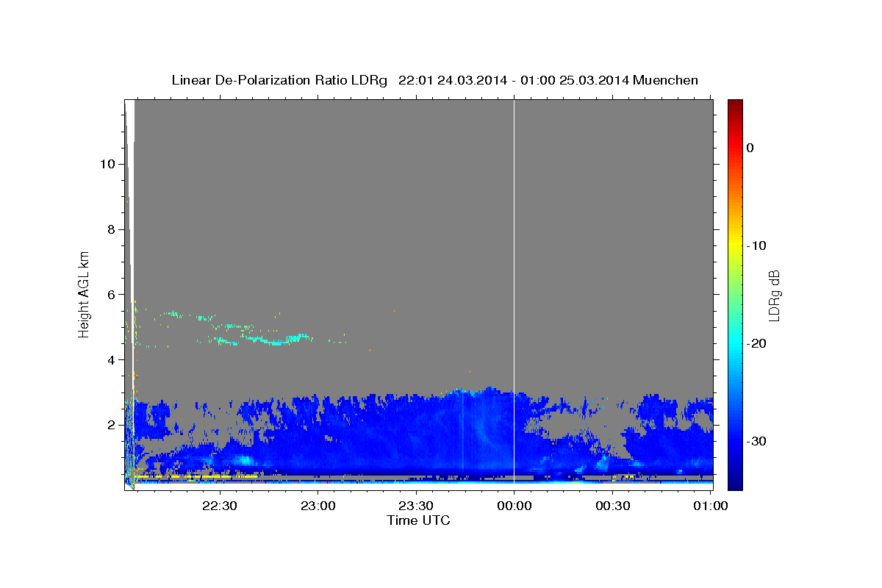Click the 23:00 time tick label
This screenshot has width=882, height=588.
[318, 506]
